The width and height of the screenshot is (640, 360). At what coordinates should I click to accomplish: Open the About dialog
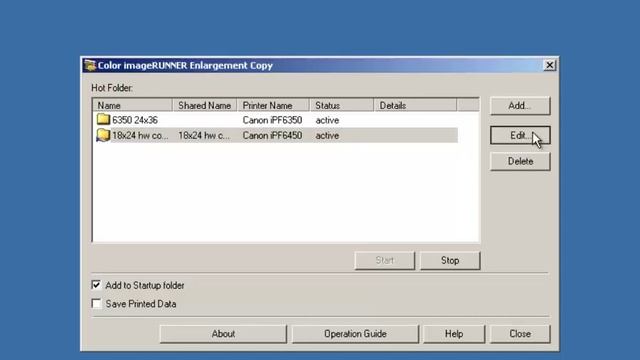point(223,334)
